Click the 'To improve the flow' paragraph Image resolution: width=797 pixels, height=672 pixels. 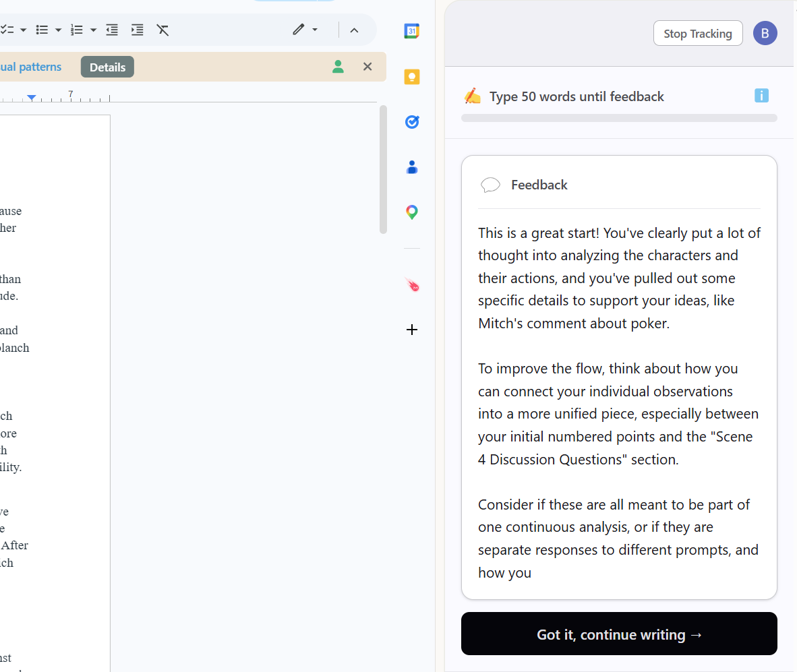619,414
